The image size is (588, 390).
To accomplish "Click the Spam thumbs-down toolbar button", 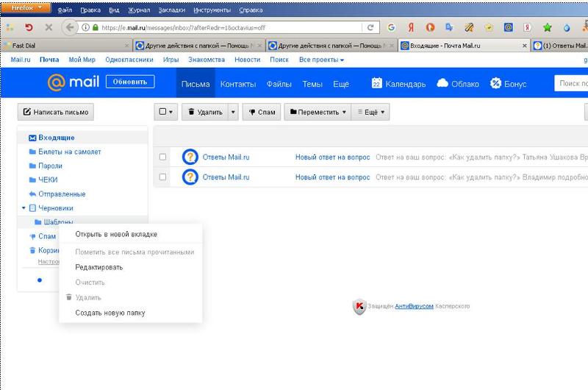I will [x=262, y=112].
